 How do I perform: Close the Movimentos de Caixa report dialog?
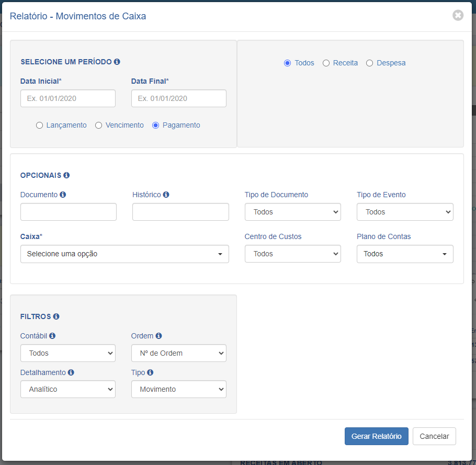click(x=458, y=15)
